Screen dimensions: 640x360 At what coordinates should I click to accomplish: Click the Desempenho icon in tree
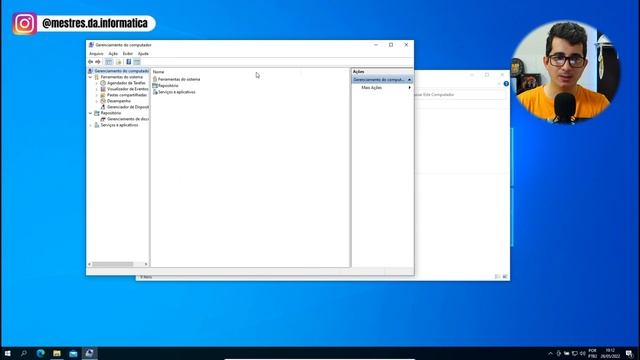[x=103, y=101]
